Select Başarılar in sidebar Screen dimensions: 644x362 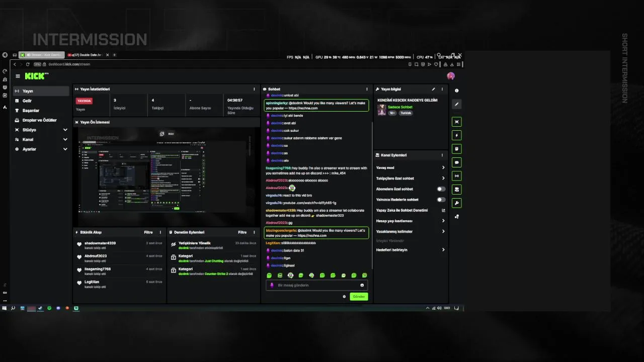41,111
